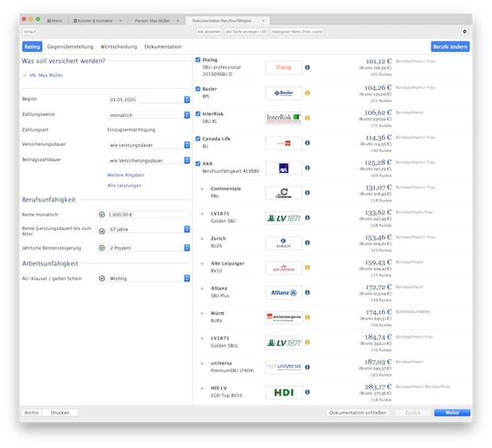Deselect the InterRisk SBU XL checkbox

point(197,113)
